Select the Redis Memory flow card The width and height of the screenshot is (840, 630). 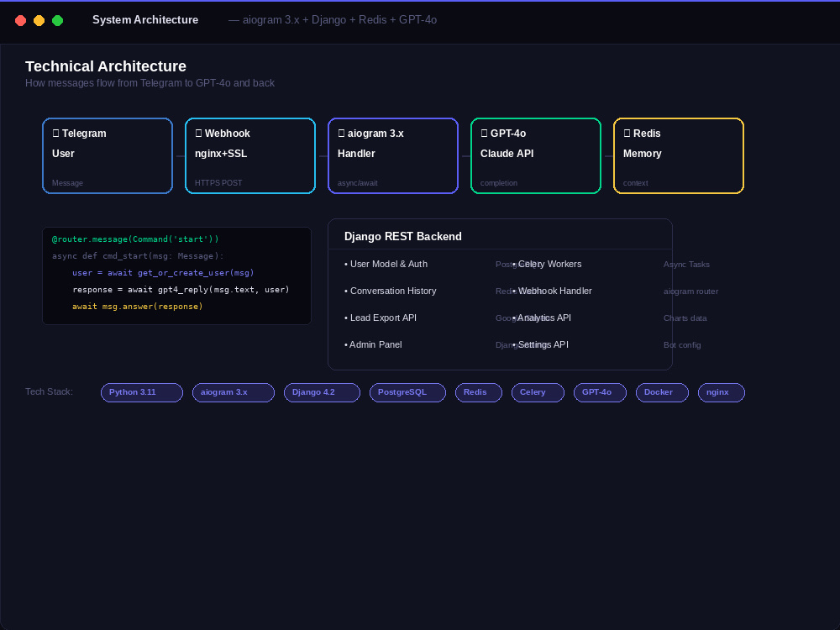click(679, 156)
